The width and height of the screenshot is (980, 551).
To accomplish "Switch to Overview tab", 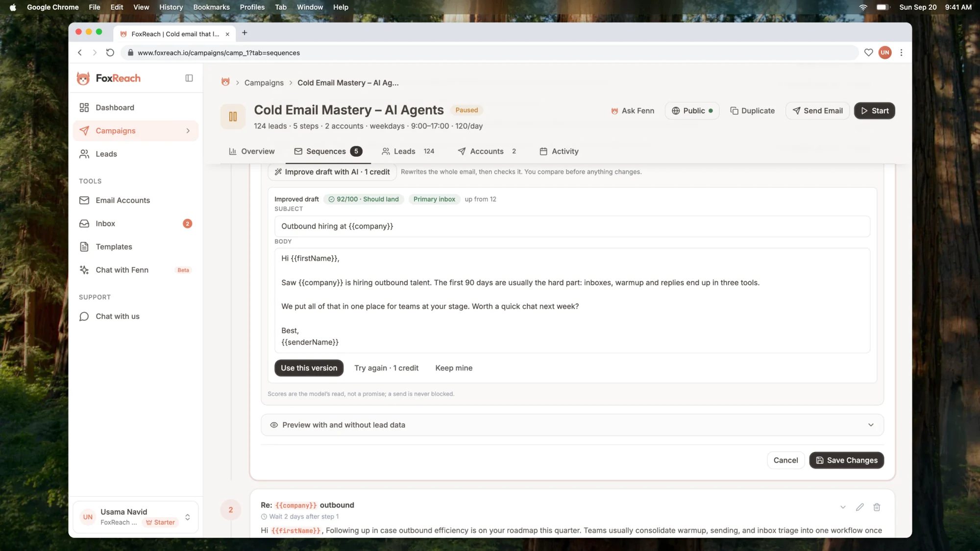I will (x=252, y=151).
